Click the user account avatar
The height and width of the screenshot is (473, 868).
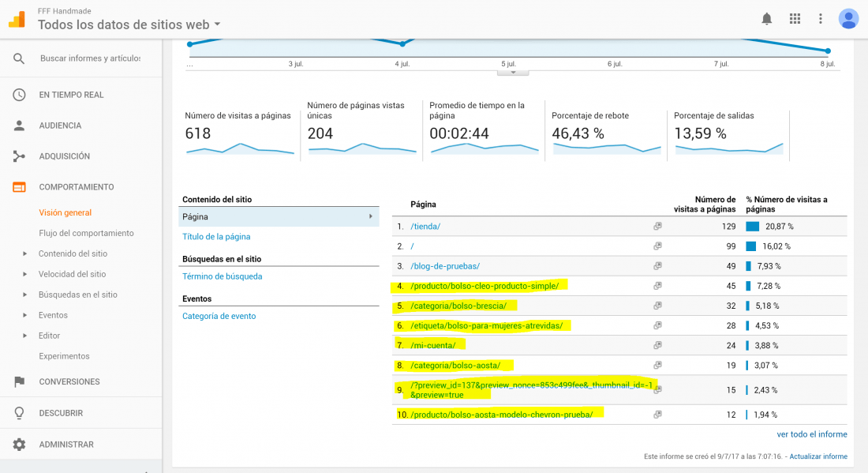848,19
